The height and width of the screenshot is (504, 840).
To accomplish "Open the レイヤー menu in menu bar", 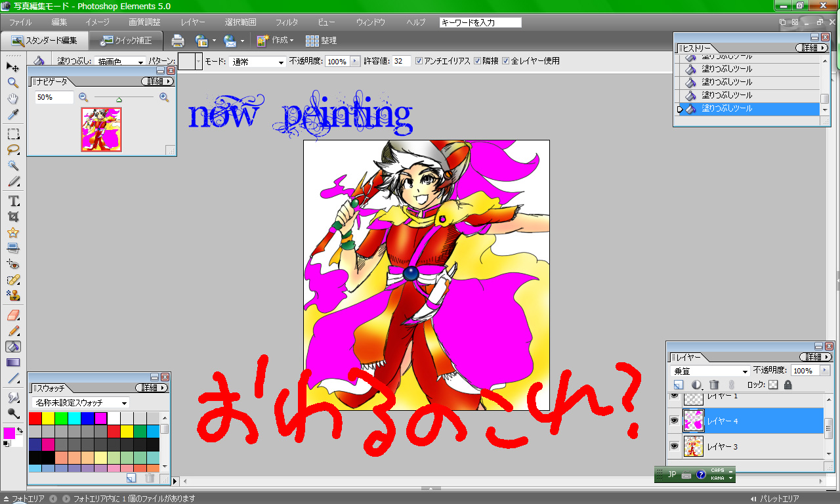I will tap(193, 22).
